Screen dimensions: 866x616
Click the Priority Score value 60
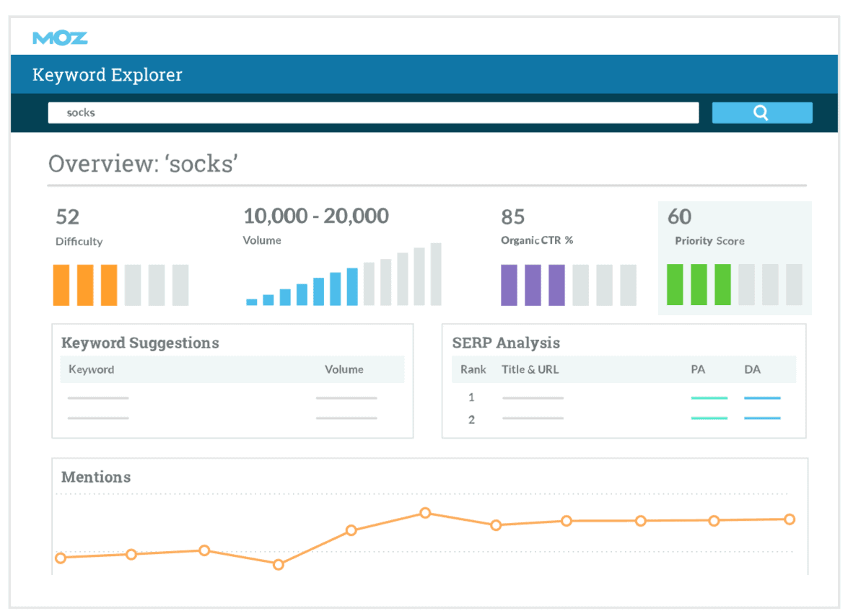tap(679, 216)
